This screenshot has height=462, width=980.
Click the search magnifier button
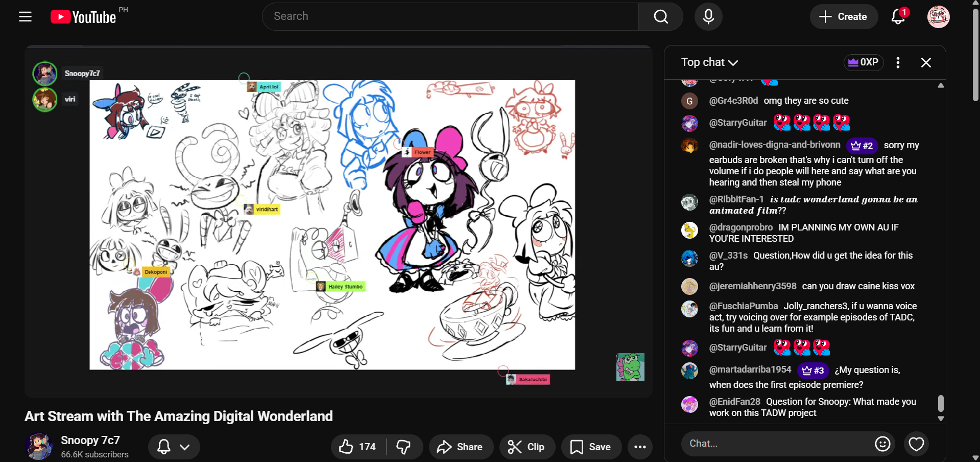pyautogui.click(x=660, y=17)
